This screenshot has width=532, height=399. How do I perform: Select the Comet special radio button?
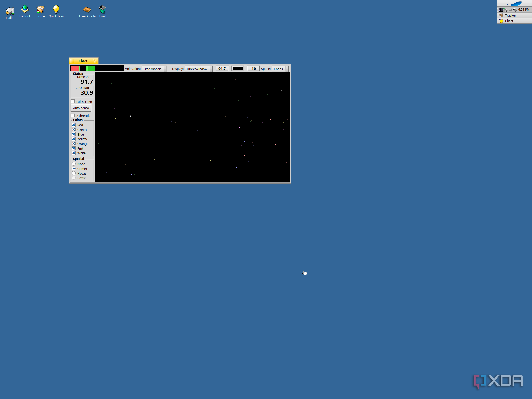[x=74, y=169]
